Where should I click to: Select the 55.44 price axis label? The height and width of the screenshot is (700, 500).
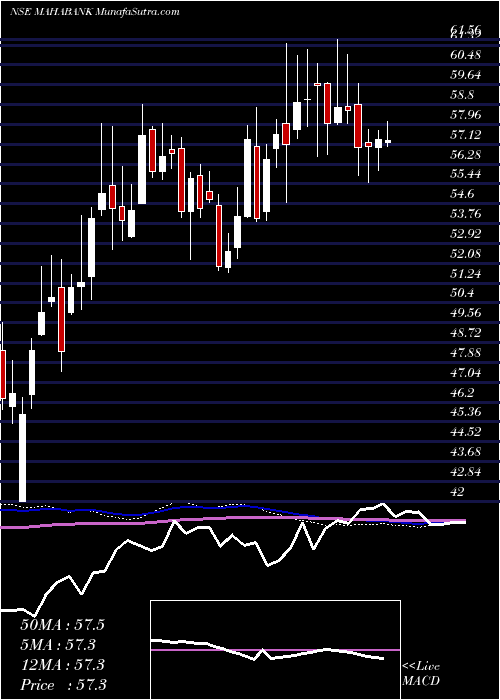click(466, 174)
